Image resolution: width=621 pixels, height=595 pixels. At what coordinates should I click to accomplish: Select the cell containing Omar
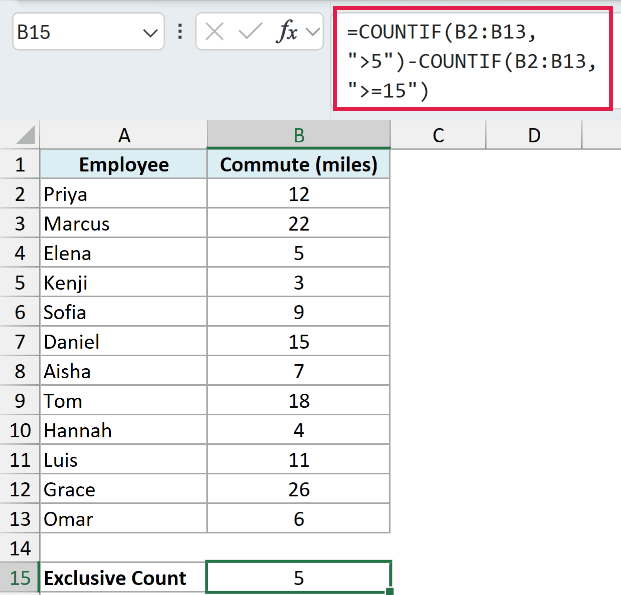pos(124,519)
